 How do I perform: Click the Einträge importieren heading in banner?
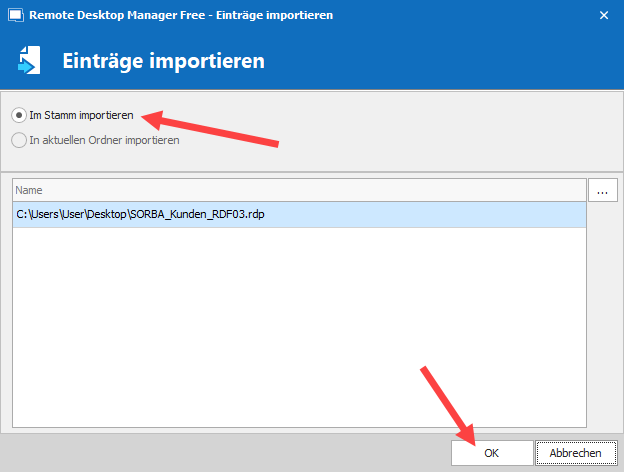click(x=163, y=61)
